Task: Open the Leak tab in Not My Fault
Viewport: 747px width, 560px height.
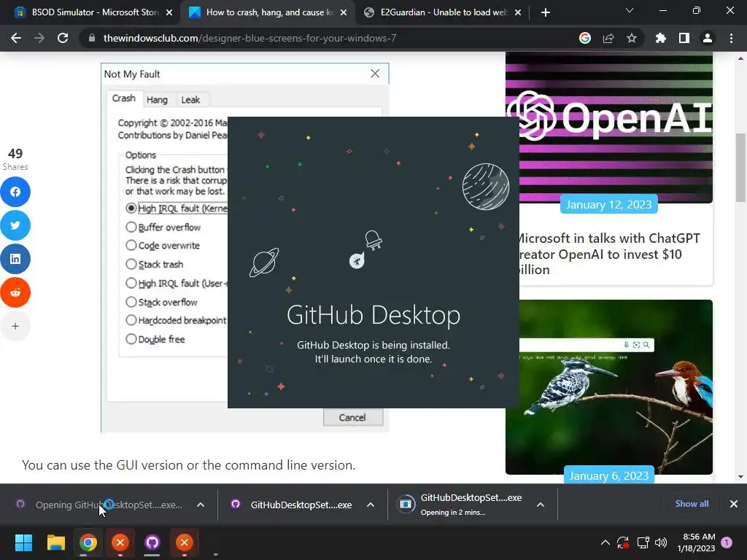Action: click(x=190, y=99)
